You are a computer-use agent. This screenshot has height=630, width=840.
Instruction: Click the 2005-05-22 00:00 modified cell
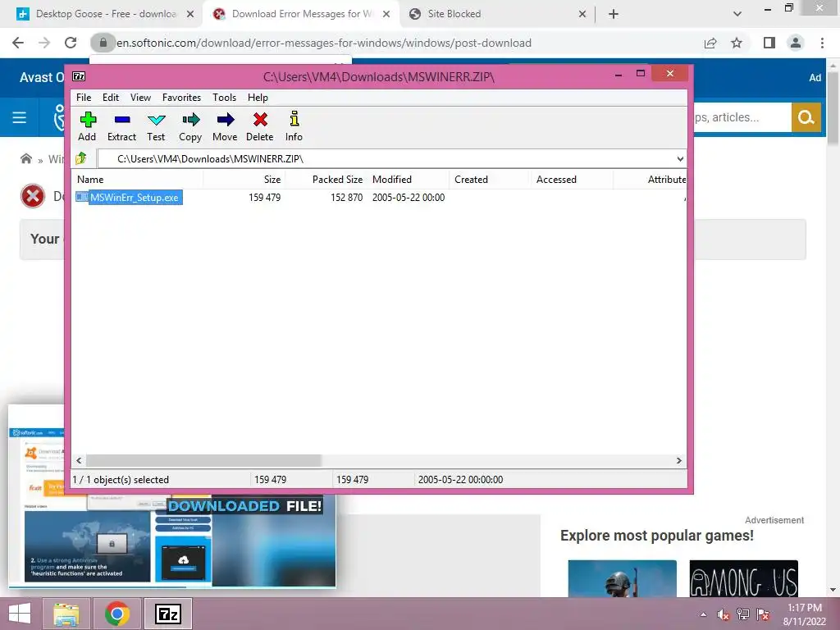[409, 198]
